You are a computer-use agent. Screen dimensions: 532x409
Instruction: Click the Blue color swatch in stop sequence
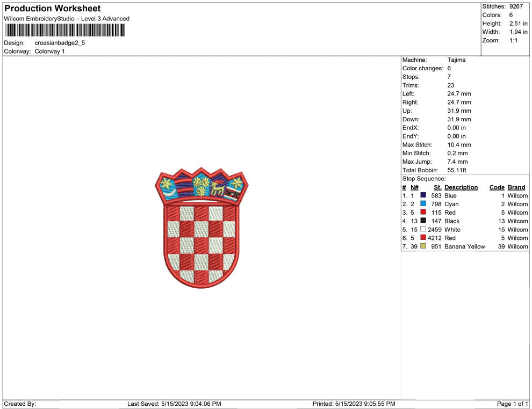click(x=422, y=195)
